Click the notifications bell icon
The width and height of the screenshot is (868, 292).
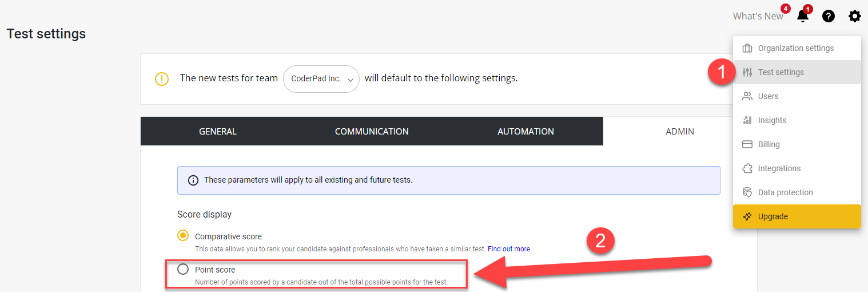(803, 17)
